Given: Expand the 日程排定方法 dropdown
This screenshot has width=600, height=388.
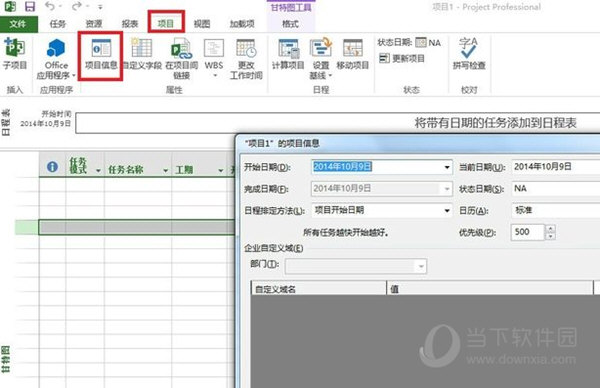Looking at the screenshot, I should (447, 210).
